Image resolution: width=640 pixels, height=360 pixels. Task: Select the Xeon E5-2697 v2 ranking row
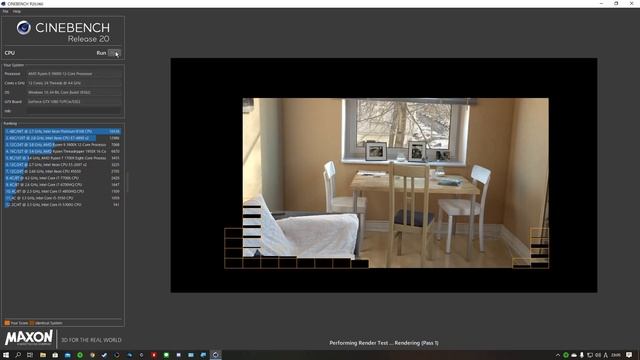(63, 164)
